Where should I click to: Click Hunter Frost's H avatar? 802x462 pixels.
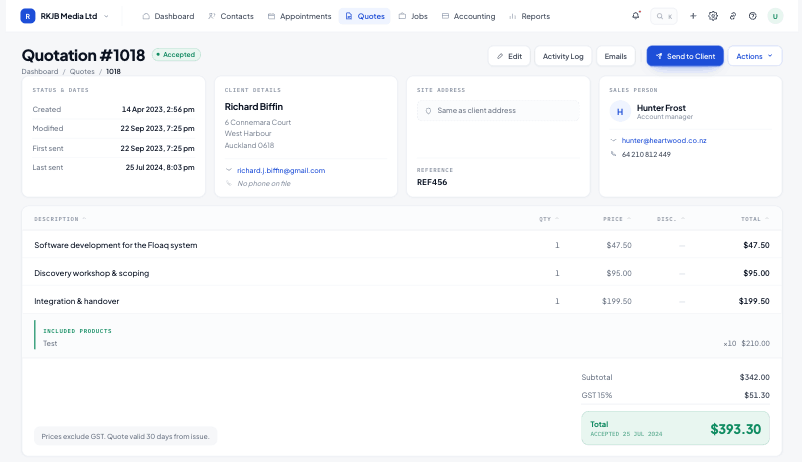click(620, 112)
